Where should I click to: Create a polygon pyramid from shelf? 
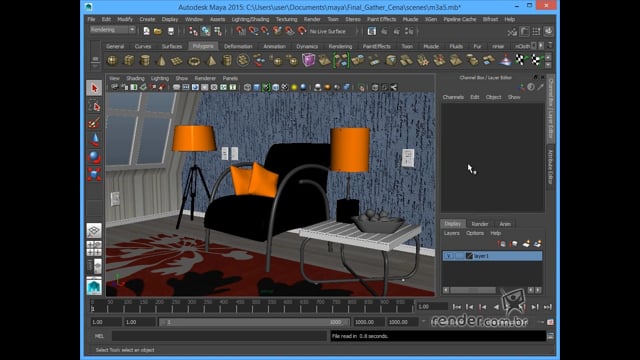pyautogui.click(x=211, y=61)
